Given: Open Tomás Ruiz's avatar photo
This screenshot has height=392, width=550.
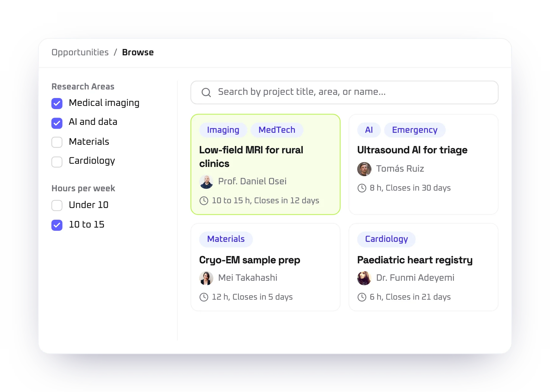Looking at the screenshot, I should tap(364, 169).
